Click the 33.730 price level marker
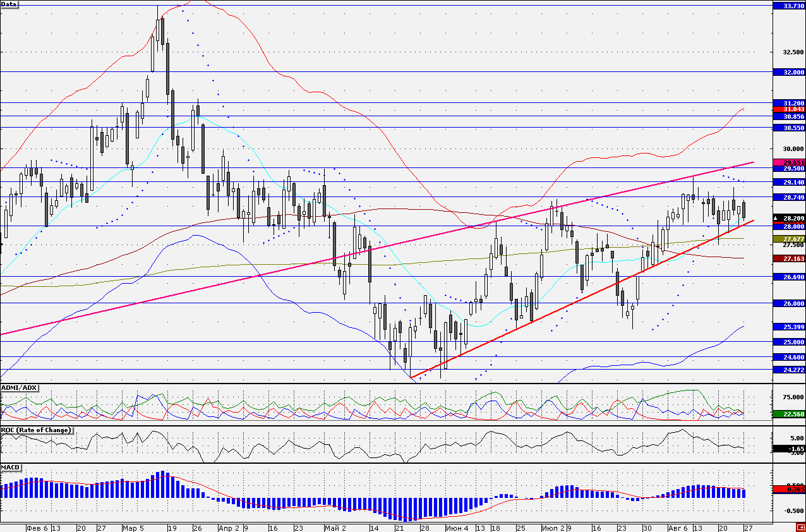Image resolution: width=806 pixels, height=532 pixels. coord(788,6)
